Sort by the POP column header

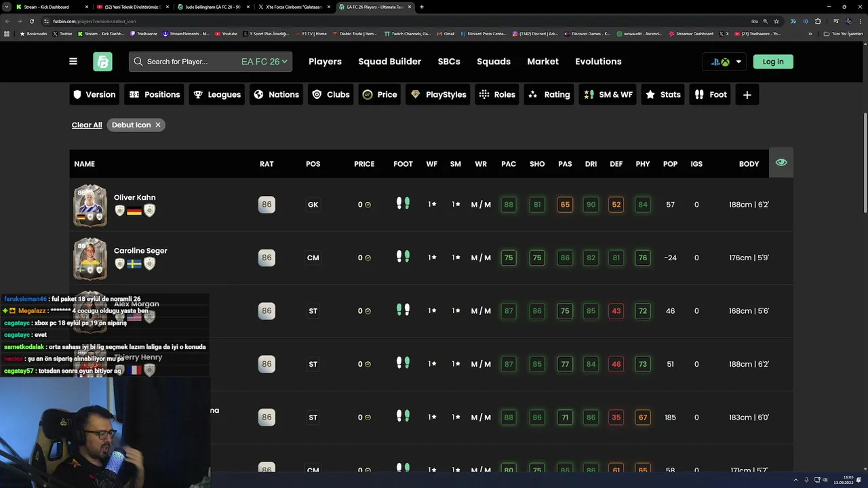tap(670, 164)
